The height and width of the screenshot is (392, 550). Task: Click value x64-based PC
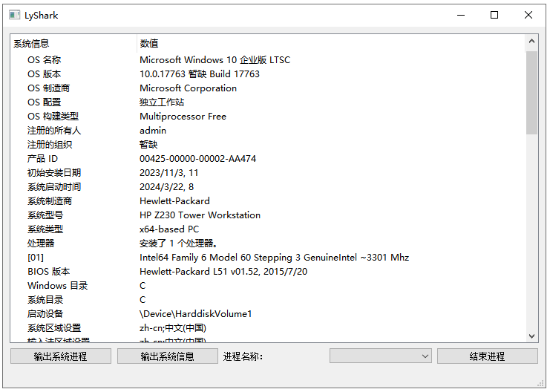pyautogui.click(x=169, y=229)
